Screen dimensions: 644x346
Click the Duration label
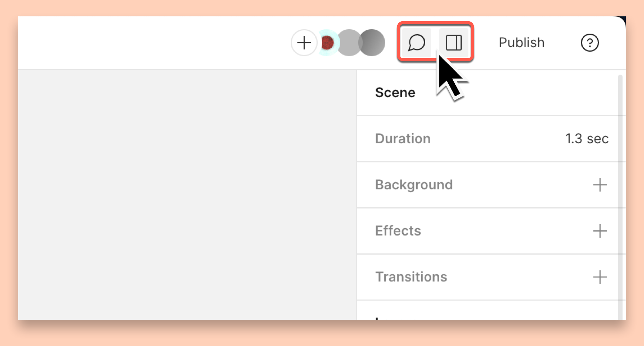pyautogui.click(x=403, y=139)
